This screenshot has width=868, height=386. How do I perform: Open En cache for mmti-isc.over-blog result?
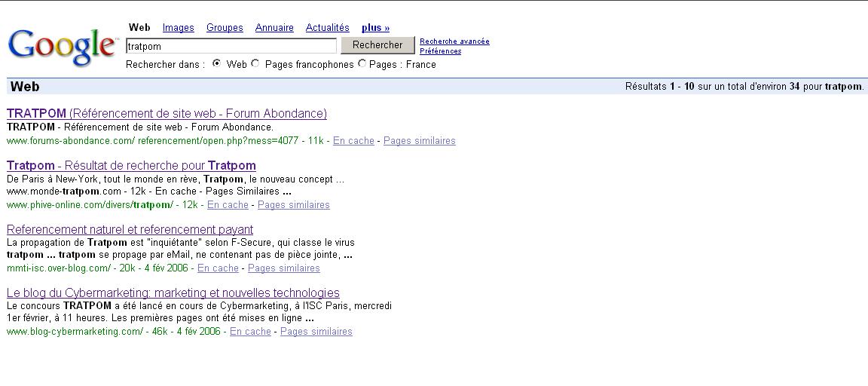[218, 268]
